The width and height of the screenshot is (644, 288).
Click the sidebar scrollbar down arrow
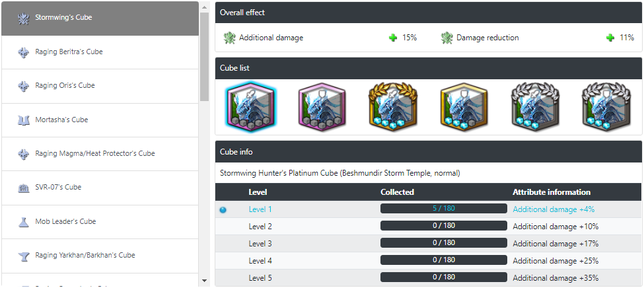205,281
